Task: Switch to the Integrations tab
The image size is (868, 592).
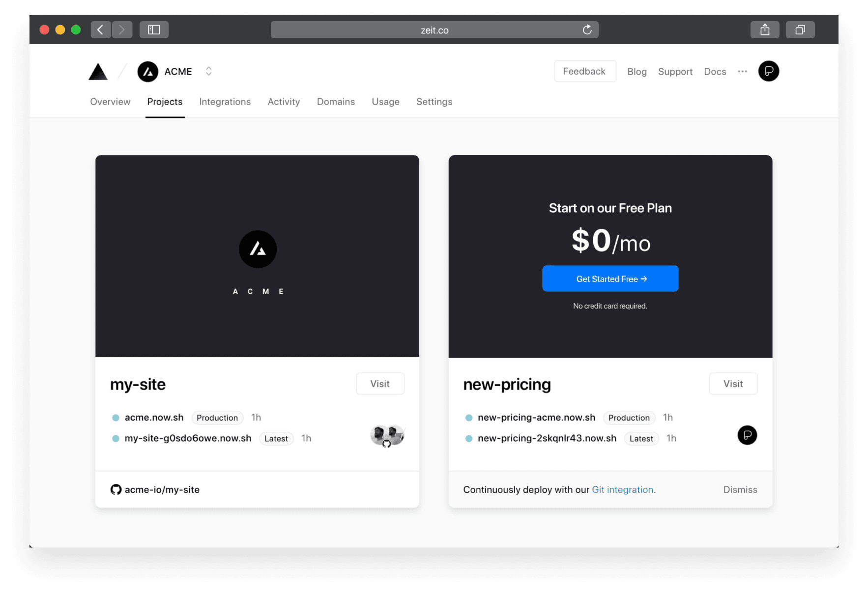Action: pos(225,102)
